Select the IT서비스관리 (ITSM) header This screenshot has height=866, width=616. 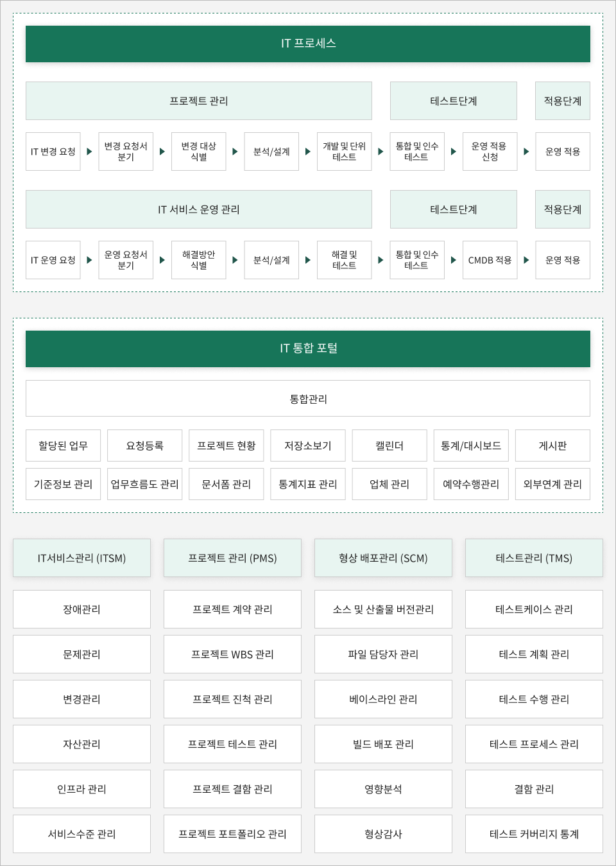click(x=81, y=558)
